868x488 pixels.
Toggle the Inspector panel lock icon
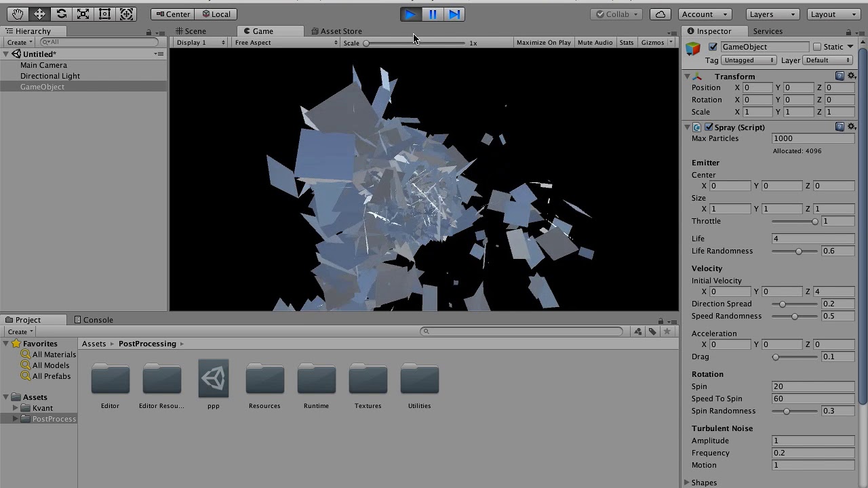click(848, 32)
